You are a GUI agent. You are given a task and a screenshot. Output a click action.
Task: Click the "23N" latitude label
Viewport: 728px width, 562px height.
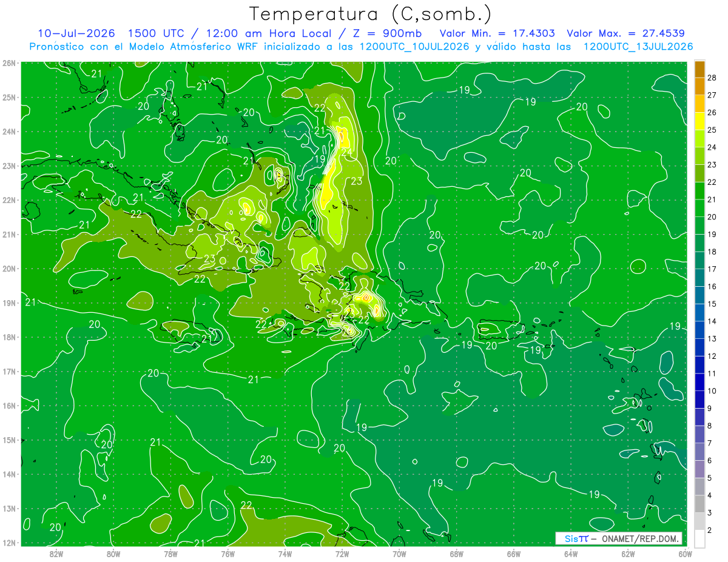(x=9, y=166)
